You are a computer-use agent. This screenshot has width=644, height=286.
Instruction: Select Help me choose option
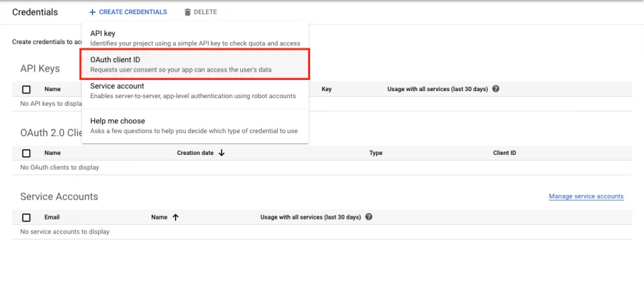195,125
